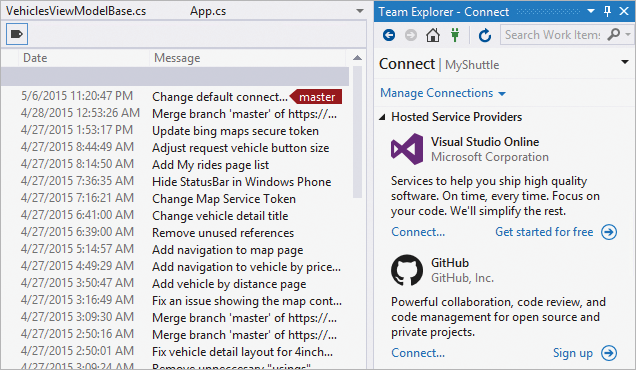Click arrow icon beside Sign up
636x370 pixels.
(609, 353)
